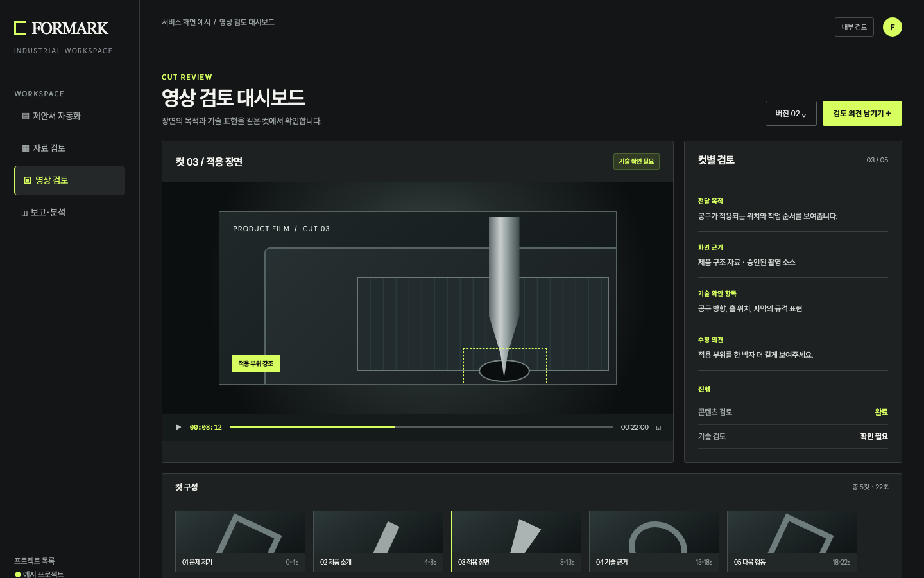The height and width of the screenshot is (578, 924).
Task: Click the 프로젝트 목록 heading
Action: (x=35, y=561)
